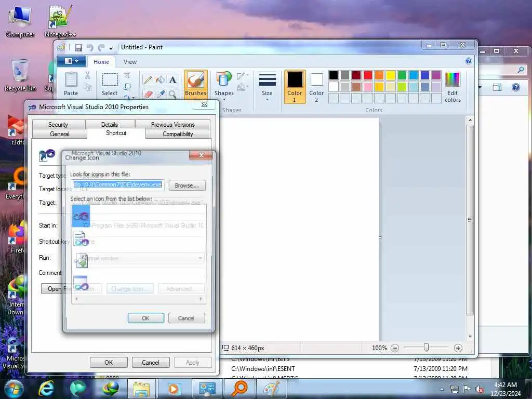Toggle preview pane icon in background window
This screenshot has width=532, height=399.
[497, 87]
